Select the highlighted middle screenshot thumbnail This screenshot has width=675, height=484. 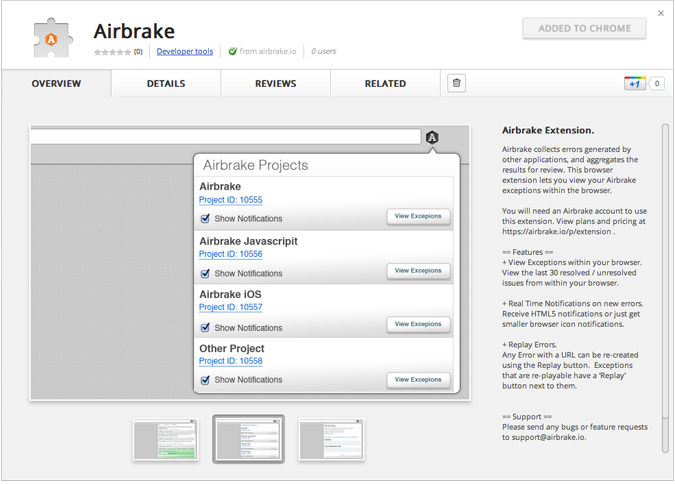tap(248, 440)
